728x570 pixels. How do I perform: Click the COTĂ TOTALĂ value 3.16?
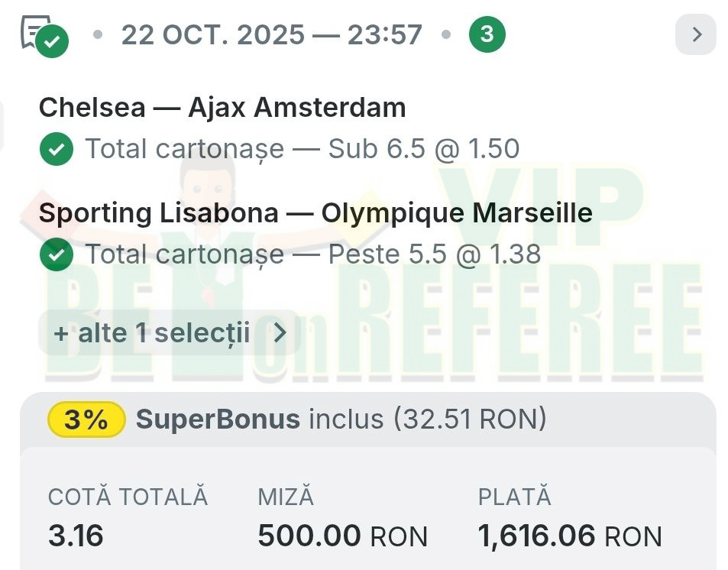point(76,536)
